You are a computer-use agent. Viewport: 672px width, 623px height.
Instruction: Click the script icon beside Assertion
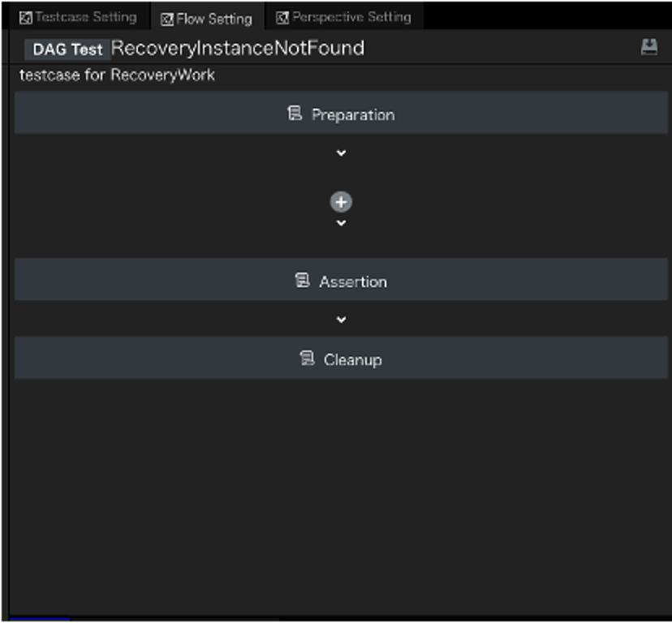pyautogui.click(x=303, y=281)
